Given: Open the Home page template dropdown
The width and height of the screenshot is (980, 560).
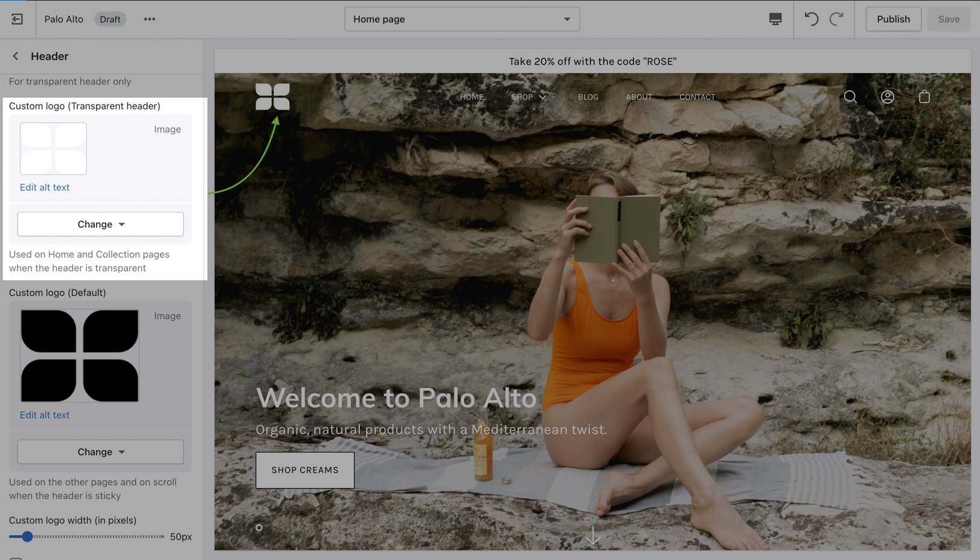Looking at the screenshot, I should (462, 19).
